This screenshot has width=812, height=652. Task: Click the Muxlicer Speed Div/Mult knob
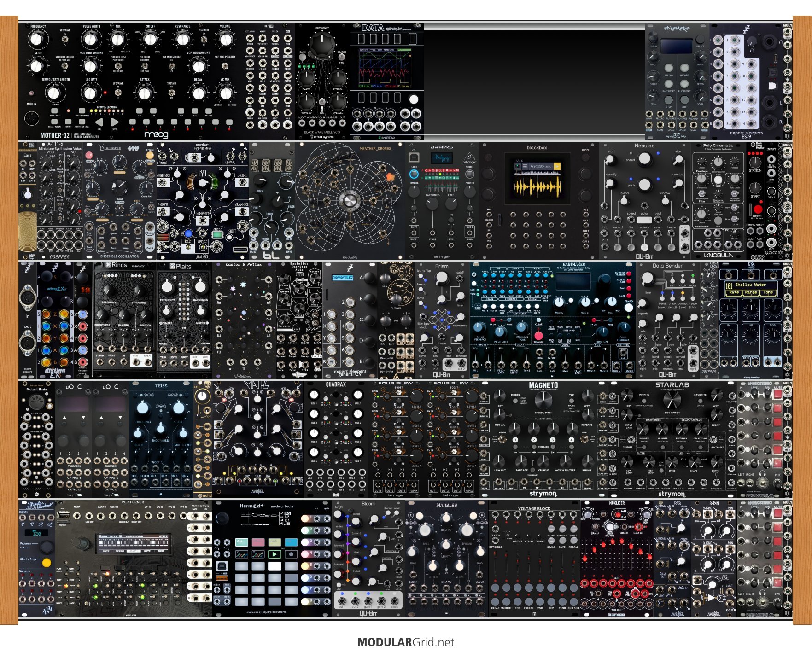[610, 527]
